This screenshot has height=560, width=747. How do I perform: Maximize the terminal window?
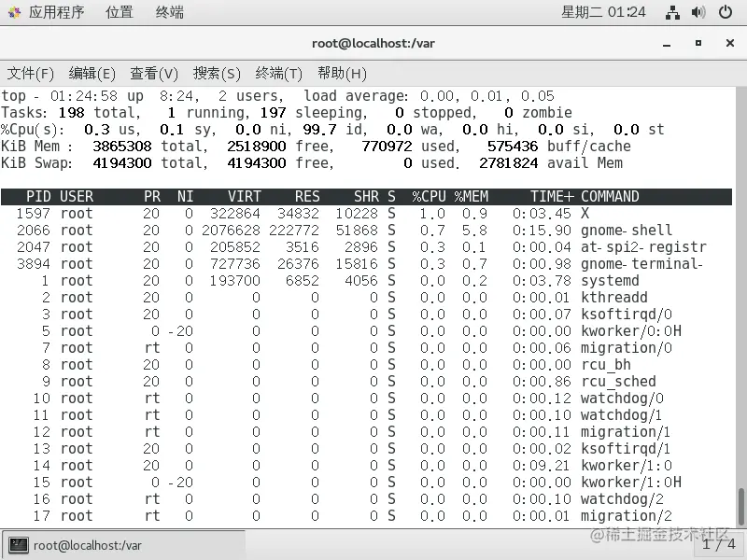698,43
